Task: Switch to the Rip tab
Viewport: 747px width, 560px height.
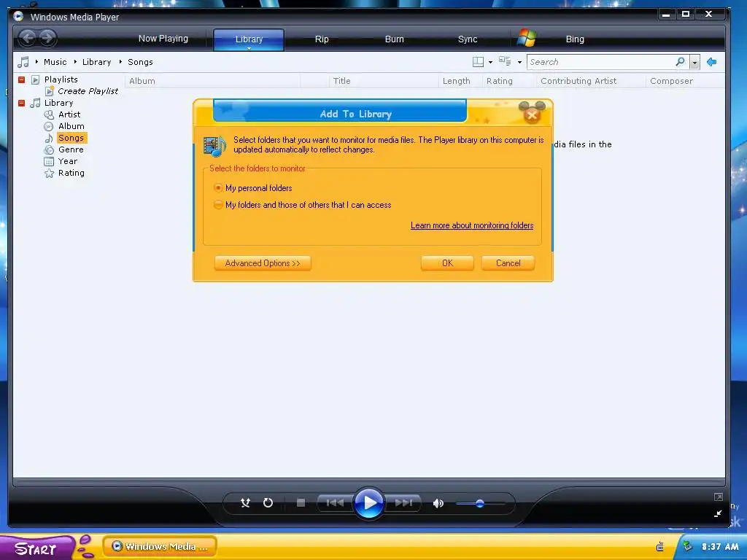Action: (322, 39)
